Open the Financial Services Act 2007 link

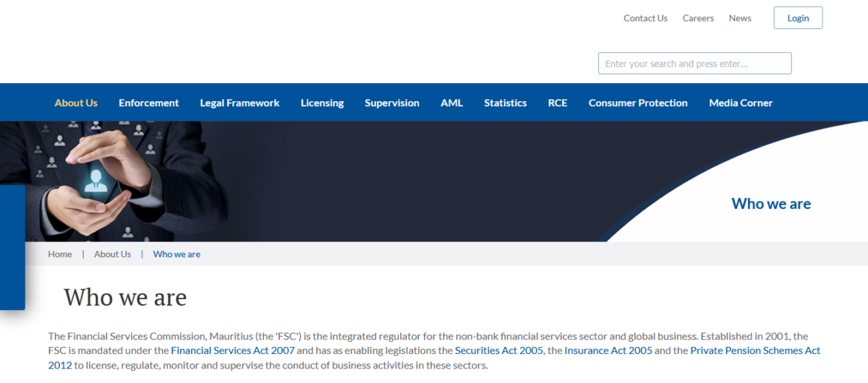(232, 350)
